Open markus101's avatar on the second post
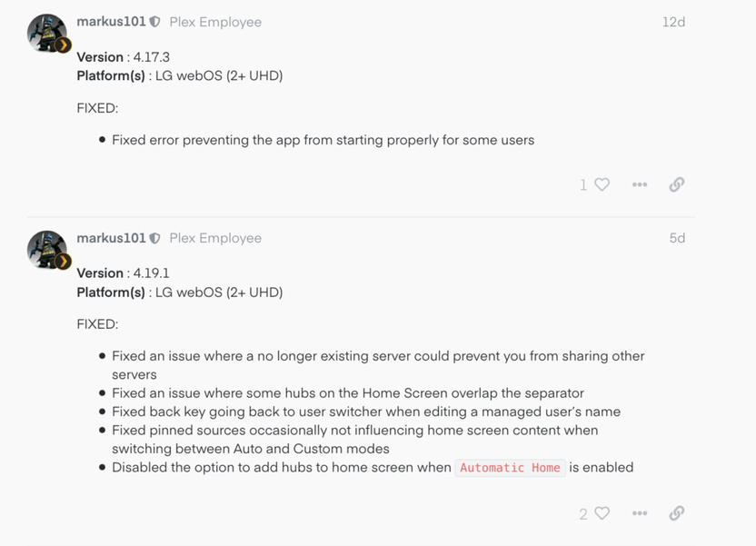This screenshot has width=756, height=546. 46,250
